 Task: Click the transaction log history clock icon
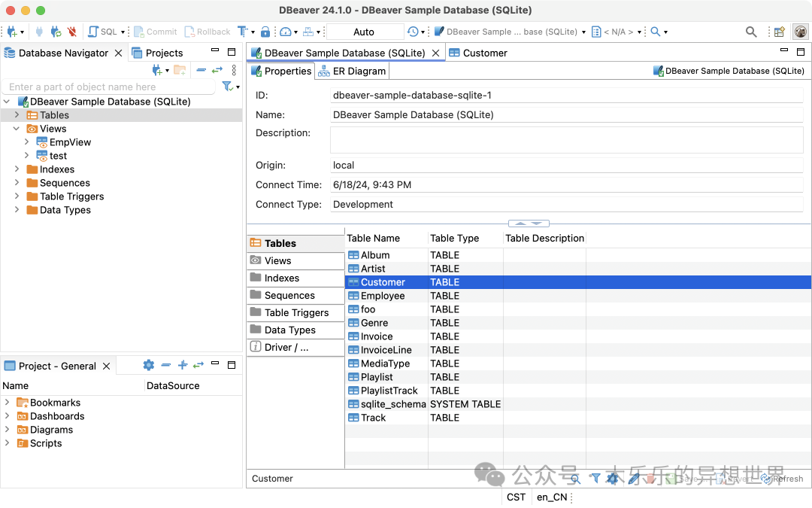pos(413,32)
